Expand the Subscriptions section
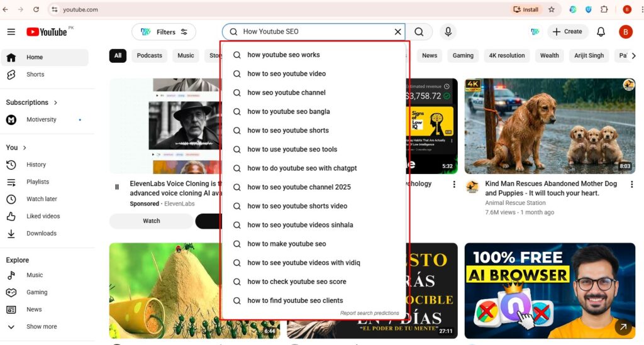Viewport: 644px width, 345px height. click(31, 102)
